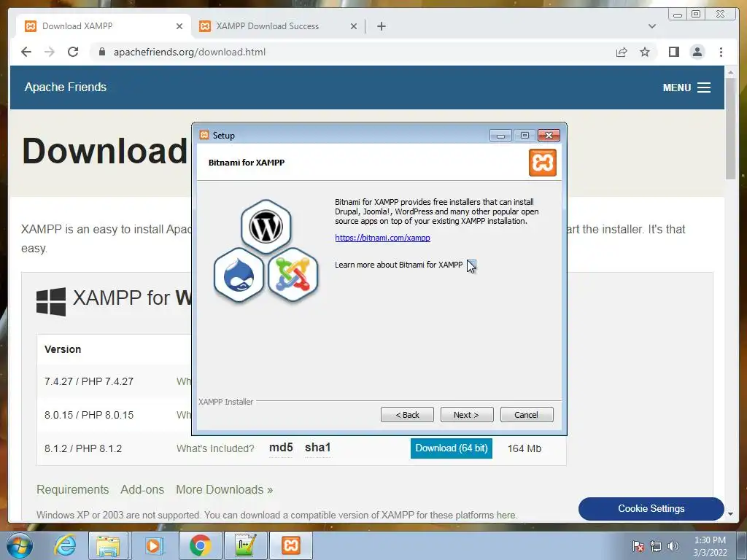This screenshot has width=747, height=560.
Task: Open More Downloads link
Action: (225, 489)
